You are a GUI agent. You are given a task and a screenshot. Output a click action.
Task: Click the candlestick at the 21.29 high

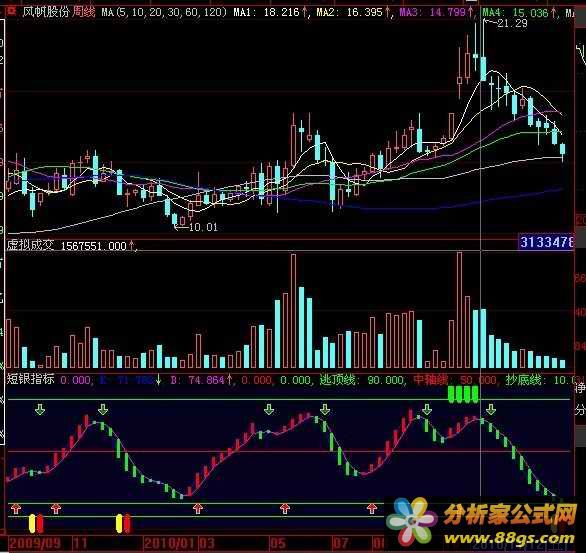pos(483,49)
